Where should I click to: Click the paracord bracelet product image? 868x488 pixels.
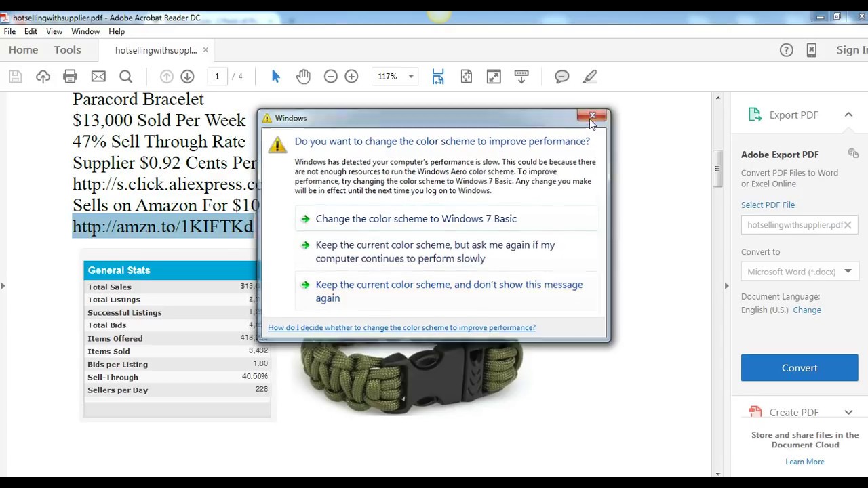click(x=412, y=377)
